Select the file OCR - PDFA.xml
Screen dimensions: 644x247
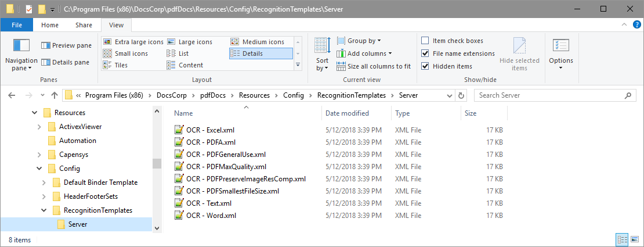point(205,142)
